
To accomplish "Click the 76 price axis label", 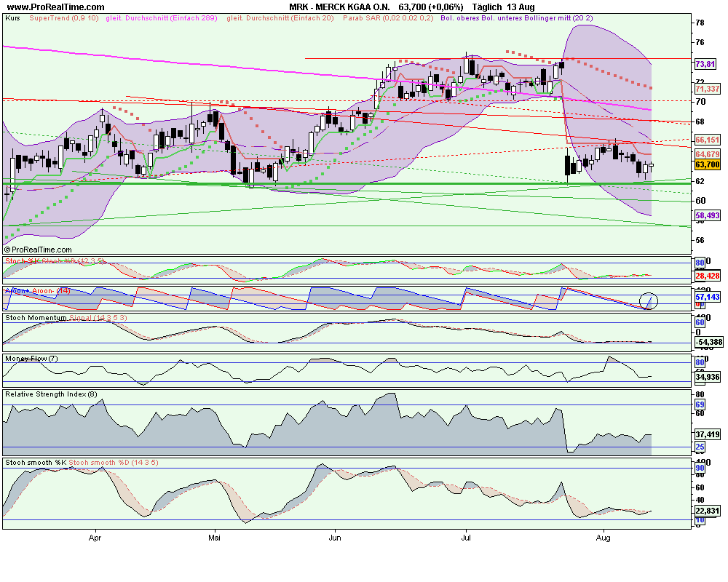I will tap(700, 43).
